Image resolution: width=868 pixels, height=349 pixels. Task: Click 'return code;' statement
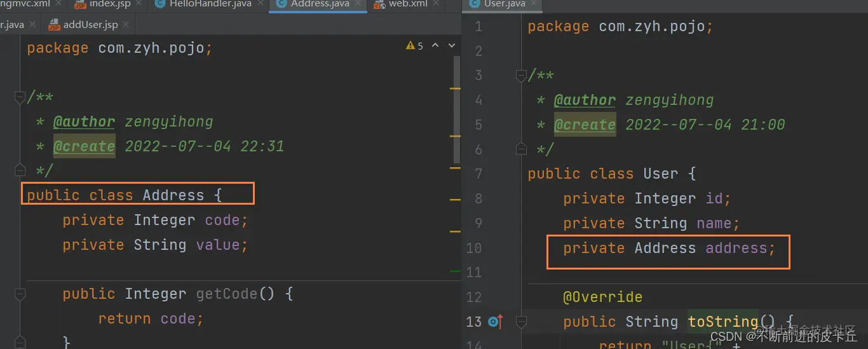point(151,318)
